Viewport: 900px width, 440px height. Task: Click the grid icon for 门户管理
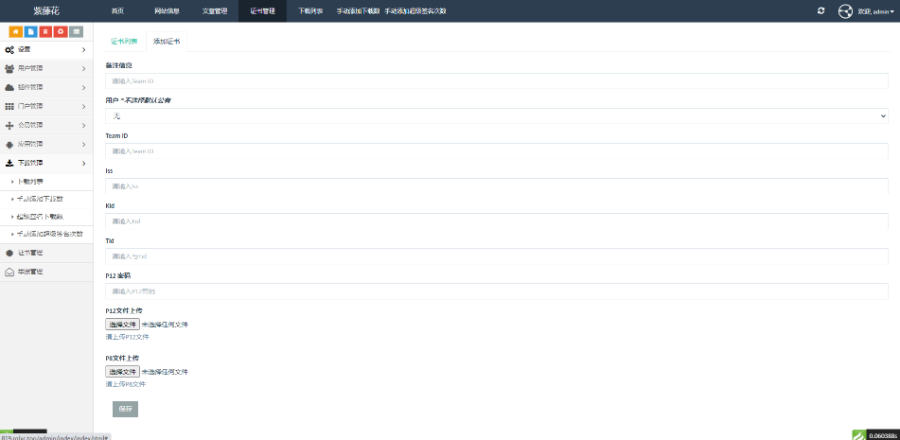coord(10,106)
